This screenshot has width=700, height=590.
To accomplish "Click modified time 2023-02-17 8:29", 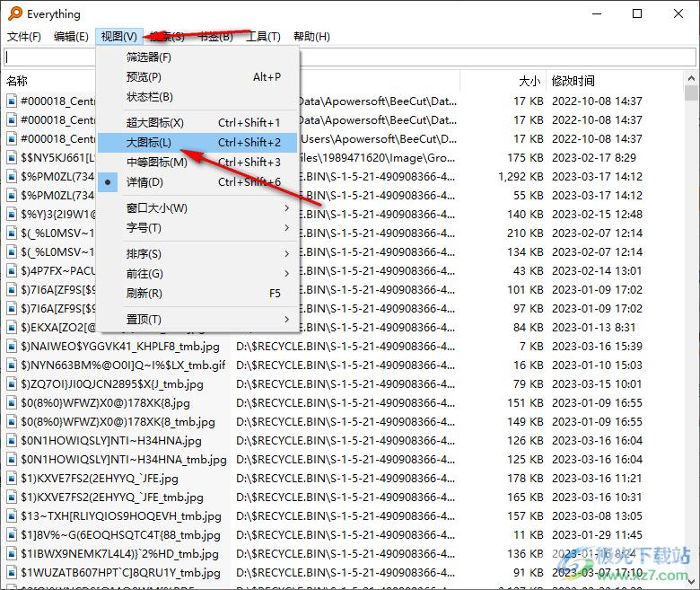I will click(x=594, y=158).
